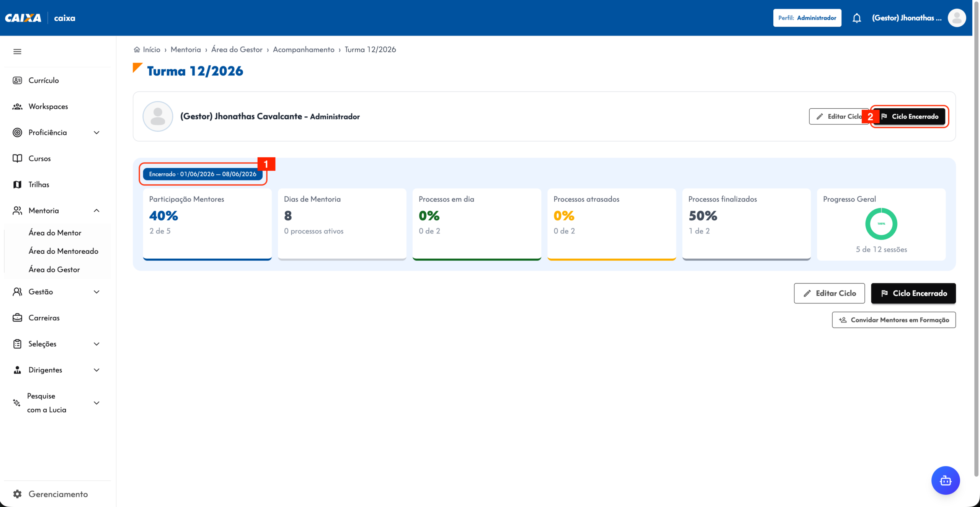The image size is (980, 507).
Task: Click the Currículo sidebar icon
Action: coord(17,80)
